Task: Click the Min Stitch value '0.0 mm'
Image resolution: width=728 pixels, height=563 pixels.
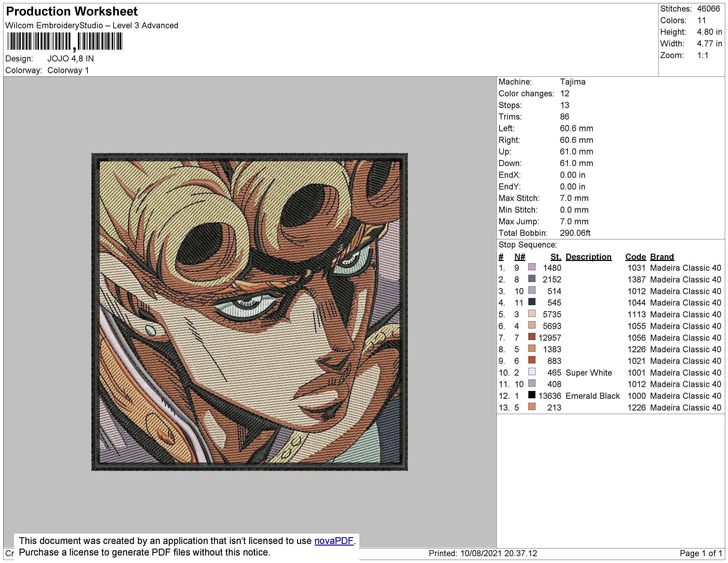Action: [574, 210]
